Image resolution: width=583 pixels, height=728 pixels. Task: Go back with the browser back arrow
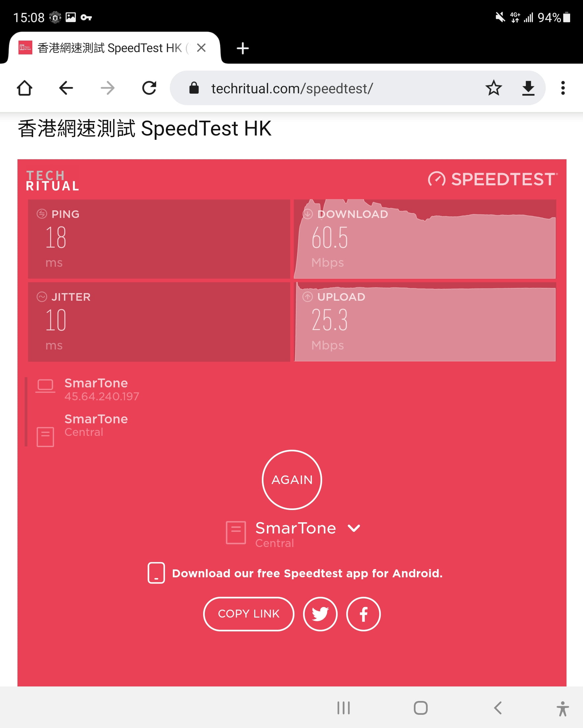[x=66, y=88]
